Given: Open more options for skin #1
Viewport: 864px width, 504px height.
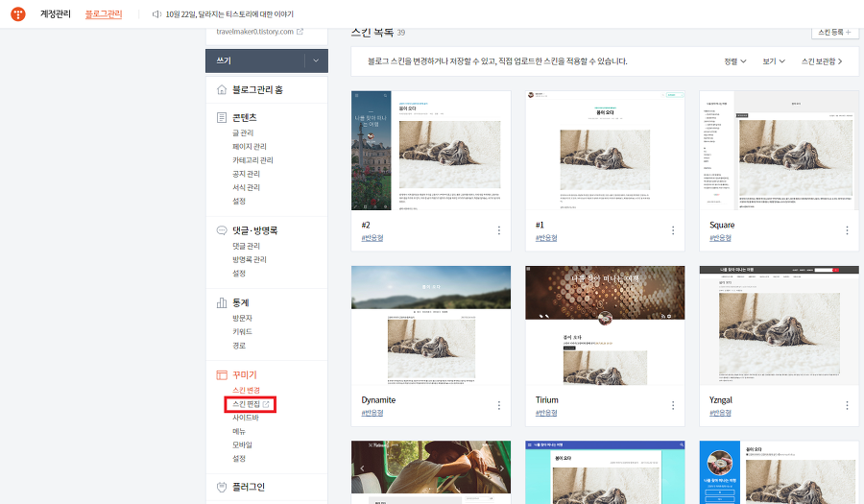Looking at the screenshot, I should (673, 230).
